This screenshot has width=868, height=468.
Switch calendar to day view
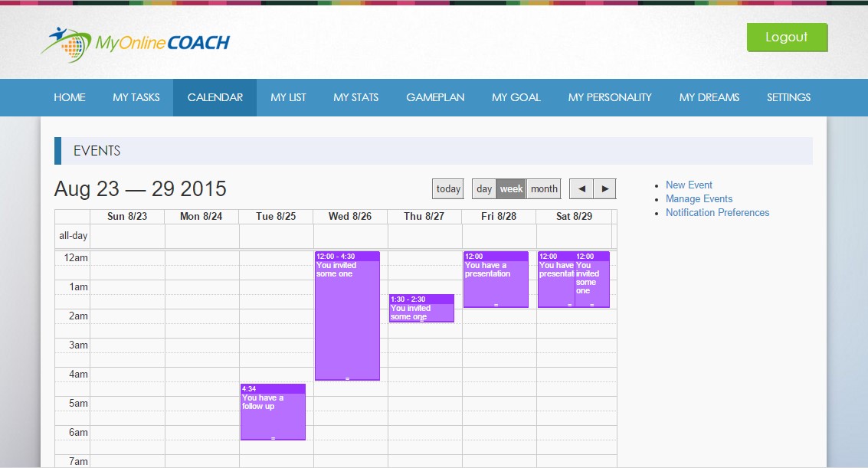tap(483, 189)
